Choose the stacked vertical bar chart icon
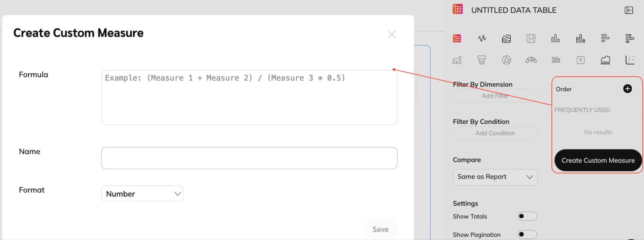The image size is (644, 240). 580,39
